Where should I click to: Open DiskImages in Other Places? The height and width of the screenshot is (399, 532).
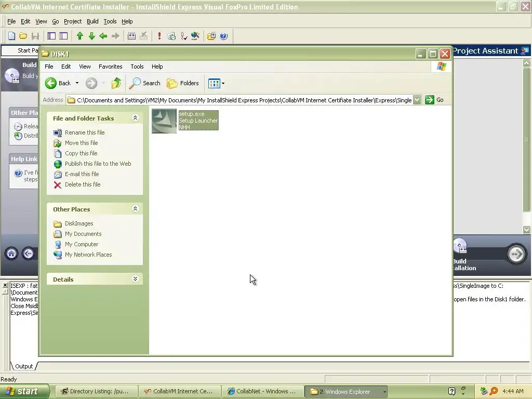(x=79, y=223)
